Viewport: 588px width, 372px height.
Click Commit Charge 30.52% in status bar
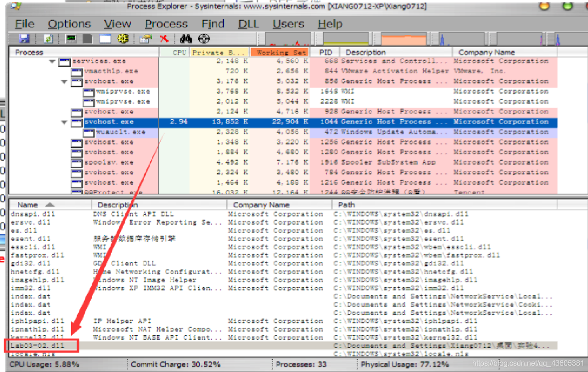[175, 364]
